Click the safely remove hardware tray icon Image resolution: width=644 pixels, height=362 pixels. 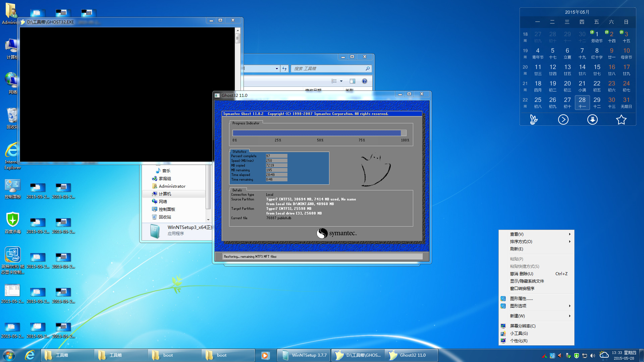point(568,356)
